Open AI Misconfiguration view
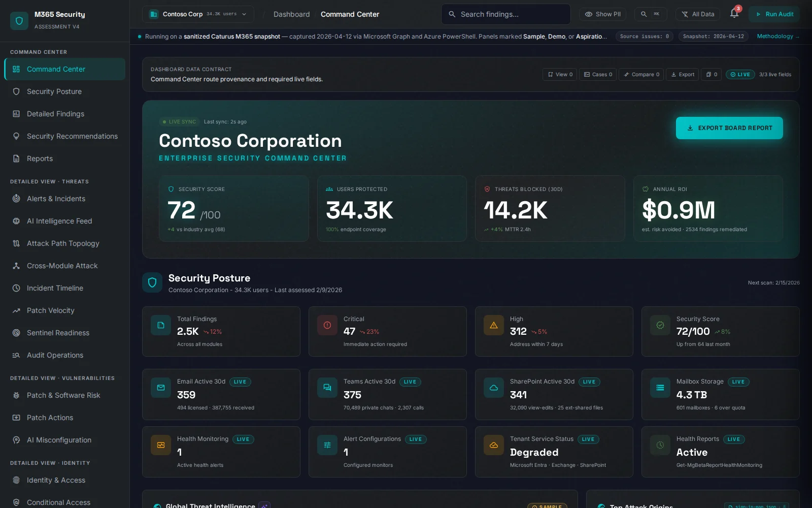The height and width of the screenshot is (508, 812). (64, 440)
